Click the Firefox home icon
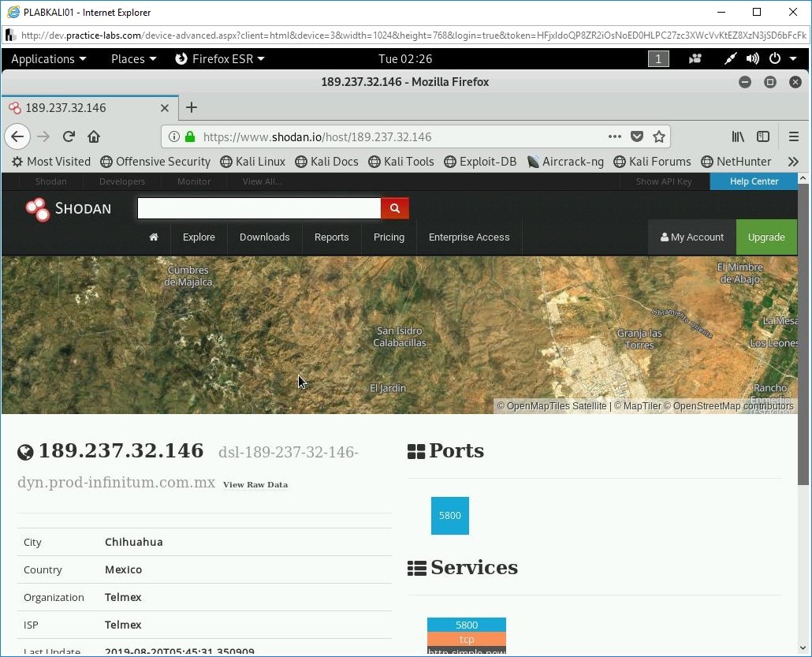 [x=94, y=136]
